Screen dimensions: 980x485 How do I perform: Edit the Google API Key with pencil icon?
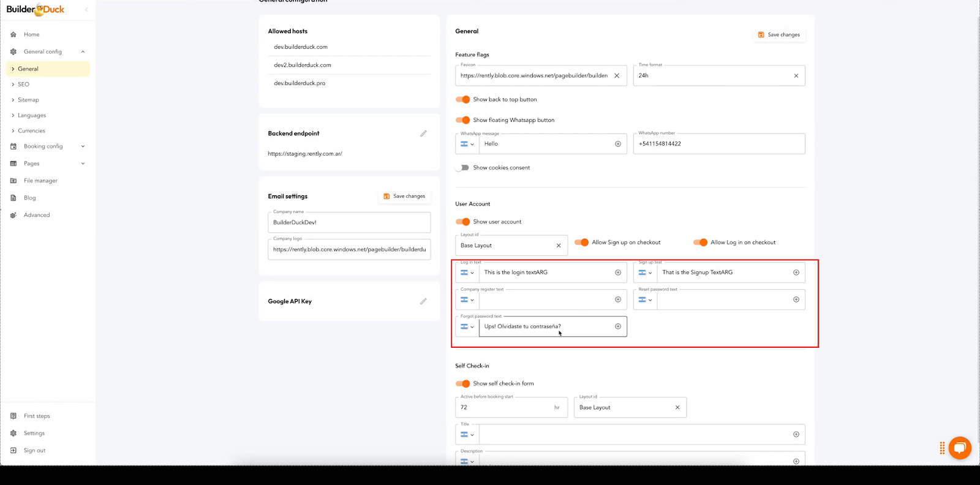423,301
